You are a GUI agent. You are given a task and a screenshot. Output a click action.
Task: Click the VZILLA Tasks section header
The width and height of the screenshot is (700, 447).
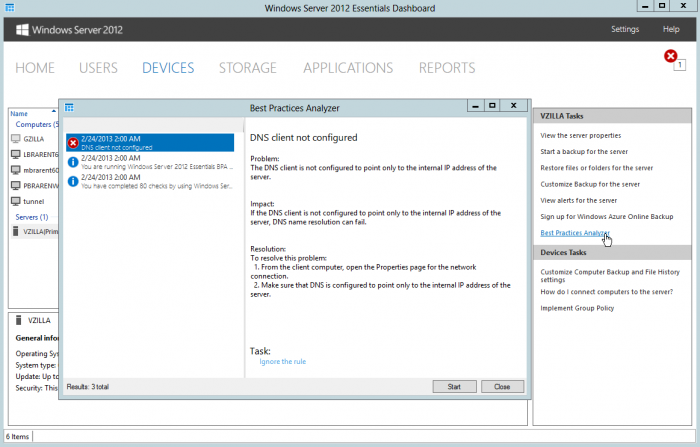pos(612,116)
